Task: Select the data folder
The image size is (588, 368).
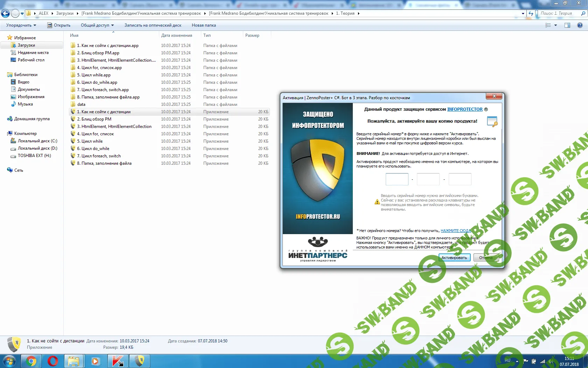Action: pos(81,104)
